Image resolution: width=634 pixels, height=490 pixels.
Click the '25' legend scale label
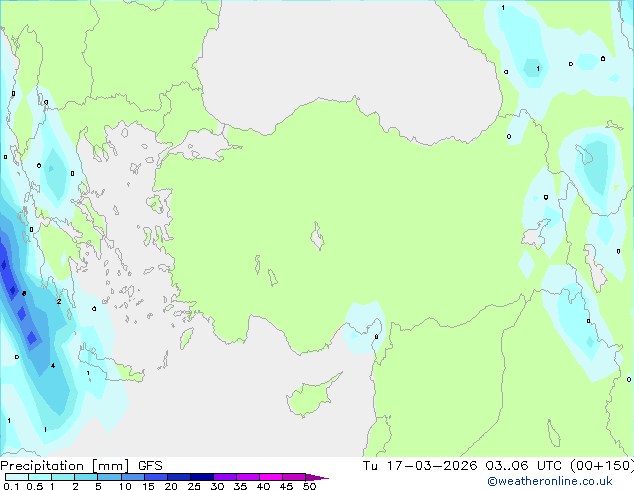coord(194,486)
